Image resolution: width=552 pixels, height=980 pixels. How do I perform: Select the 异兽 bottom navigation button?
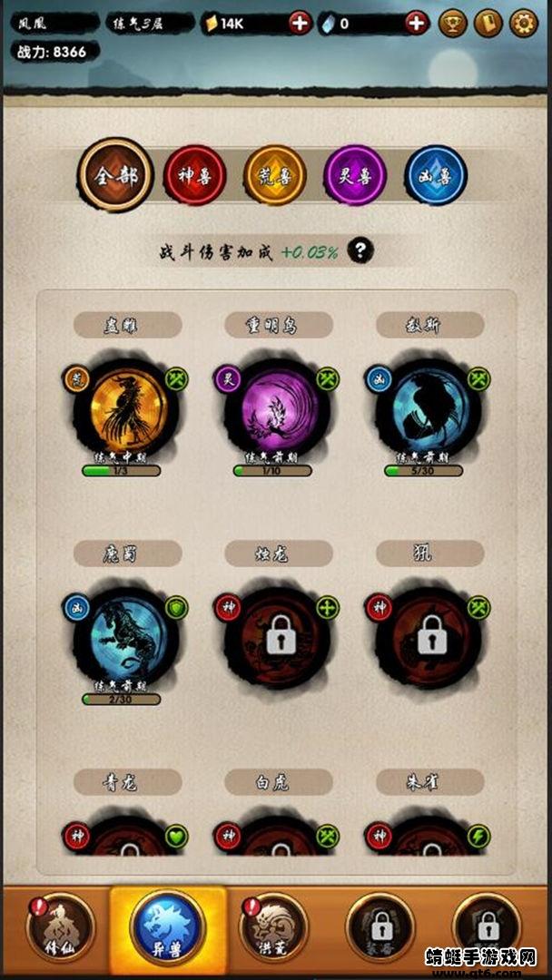(167, 925)
